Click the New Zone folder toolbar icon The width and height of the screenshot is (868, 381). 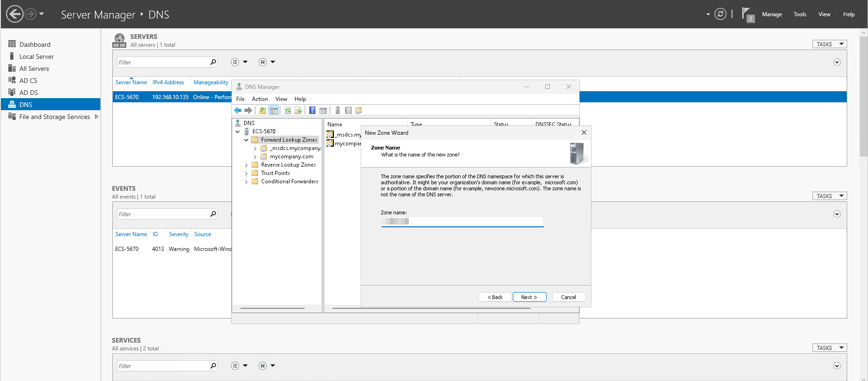[358, 111]
